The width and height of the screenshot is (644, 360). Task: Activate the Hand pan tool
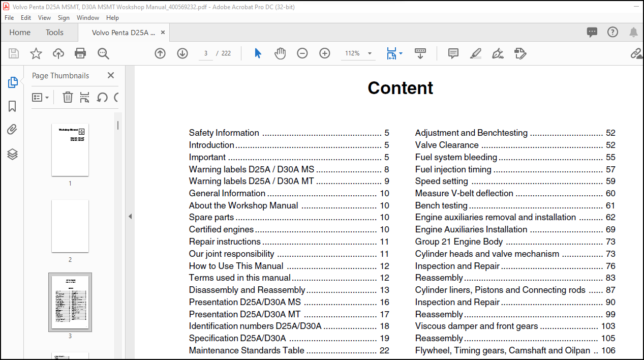coord(280,53)
